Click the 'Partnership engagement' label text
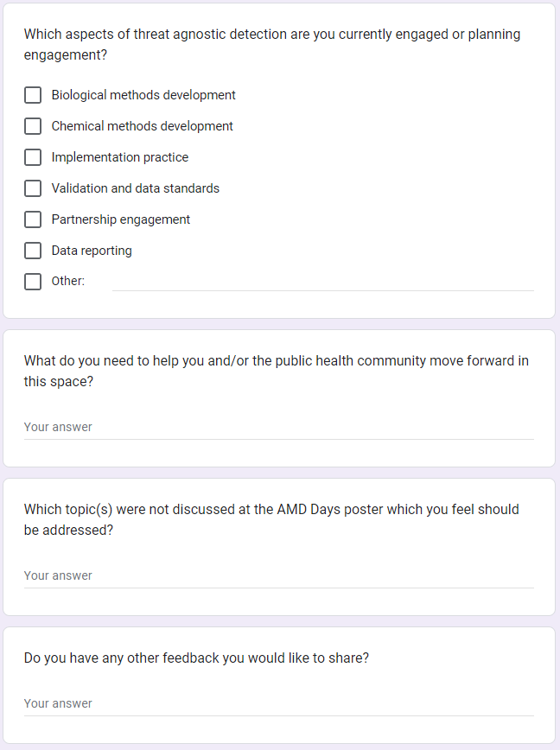Image resolution: width=560 pixels, height=750 pixels. 120,219
